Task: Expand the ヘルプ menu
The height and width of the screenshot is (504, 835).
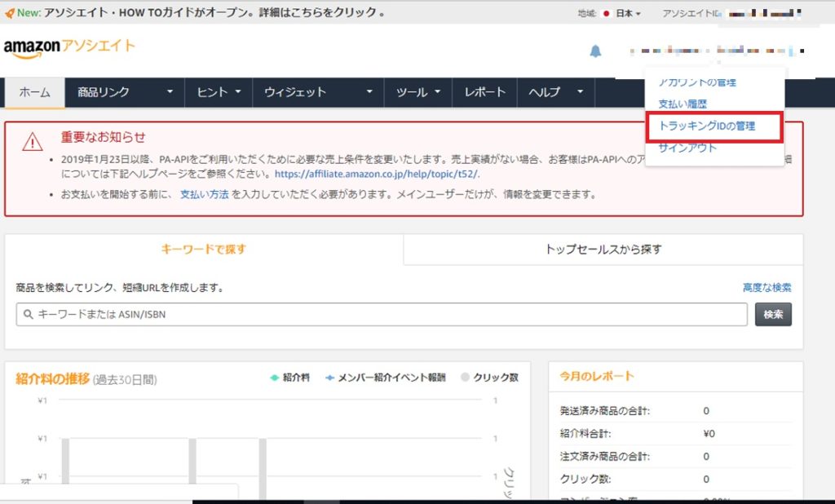Action: click(555, 93)
